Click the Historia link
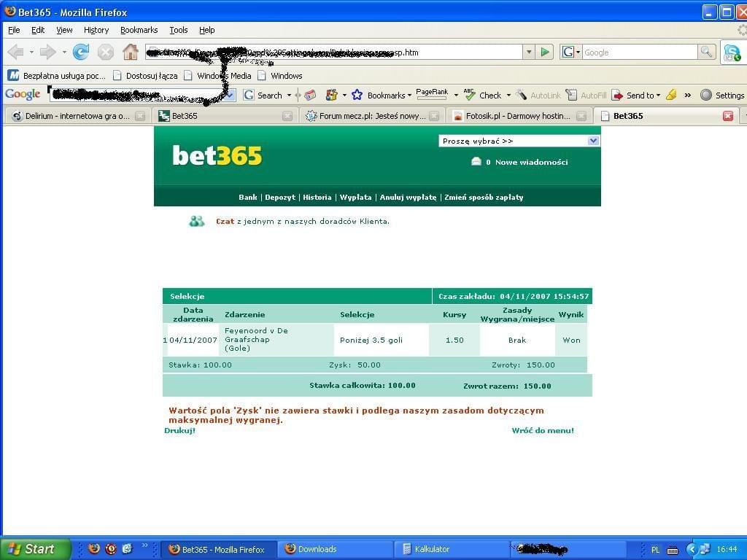The image size is (747, 560). [317, 197]
